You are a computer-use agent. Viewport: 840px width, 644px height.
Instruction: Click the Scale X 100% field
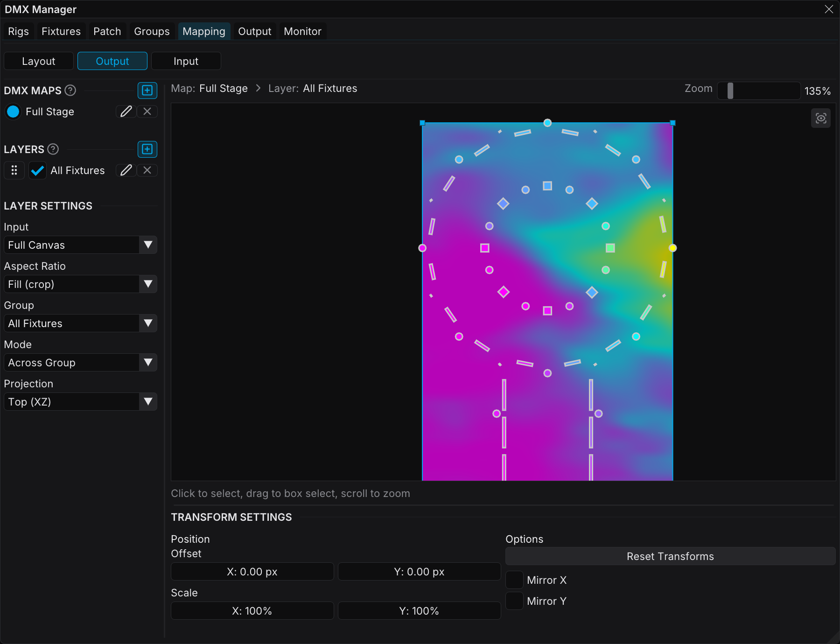pyautogui.click(x=252, y=611)
